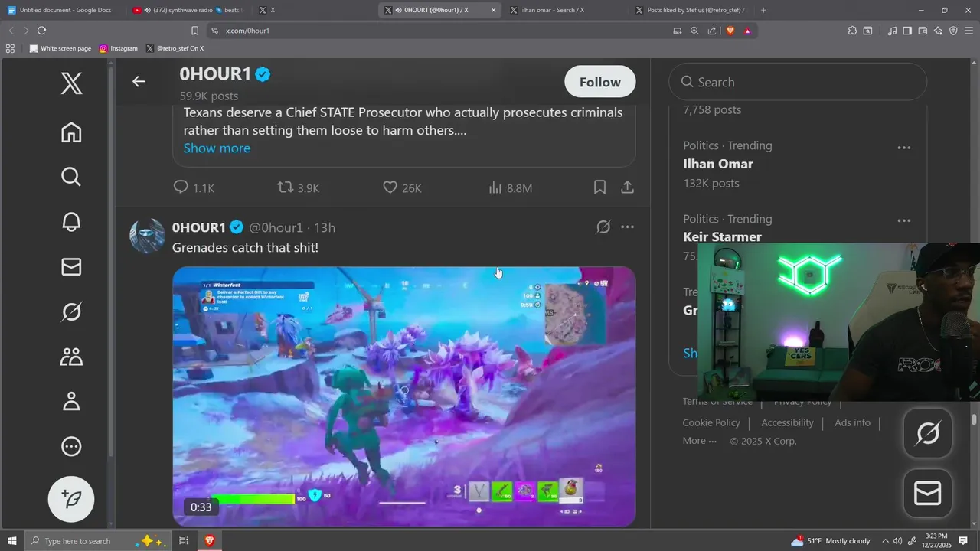Open More circle menu in sidebar
Screen dimensions: 980x551
(71, 446)
